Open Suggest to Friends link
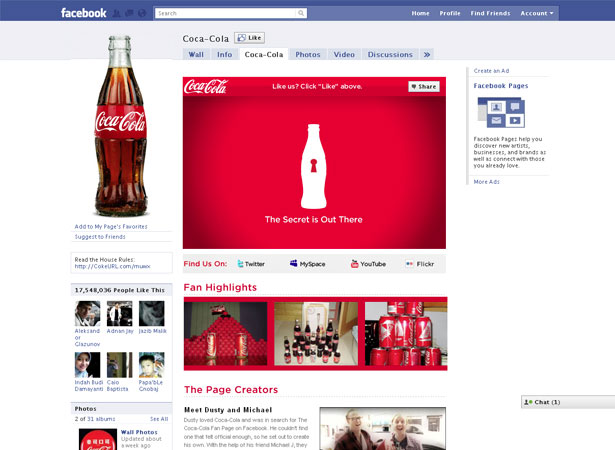615x450 pixels. pyautogui.click(x=100, y=237)
